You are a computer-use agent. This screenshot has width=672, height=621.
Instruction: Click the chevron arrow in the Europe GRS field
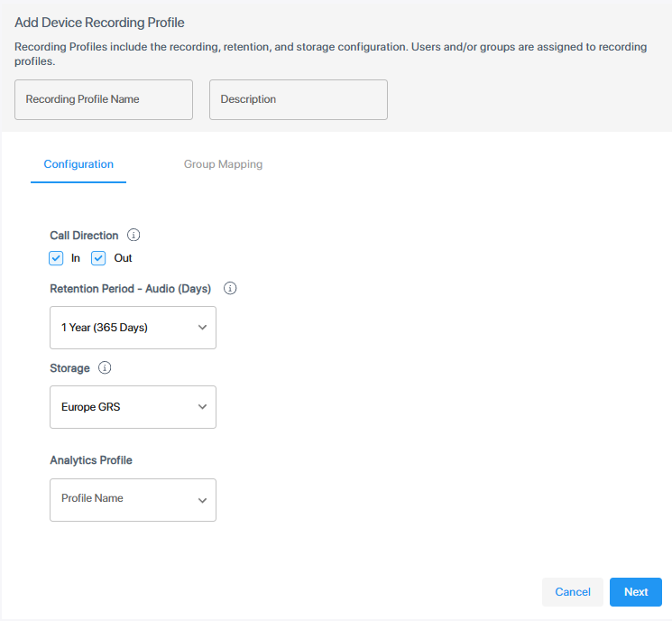coord(202,407)
